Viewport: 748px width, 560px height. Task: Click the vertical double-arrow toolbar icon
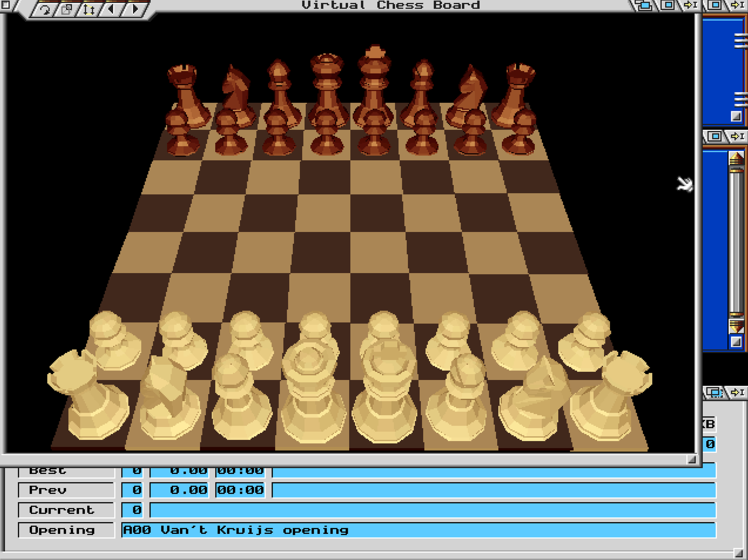point(89,9)
